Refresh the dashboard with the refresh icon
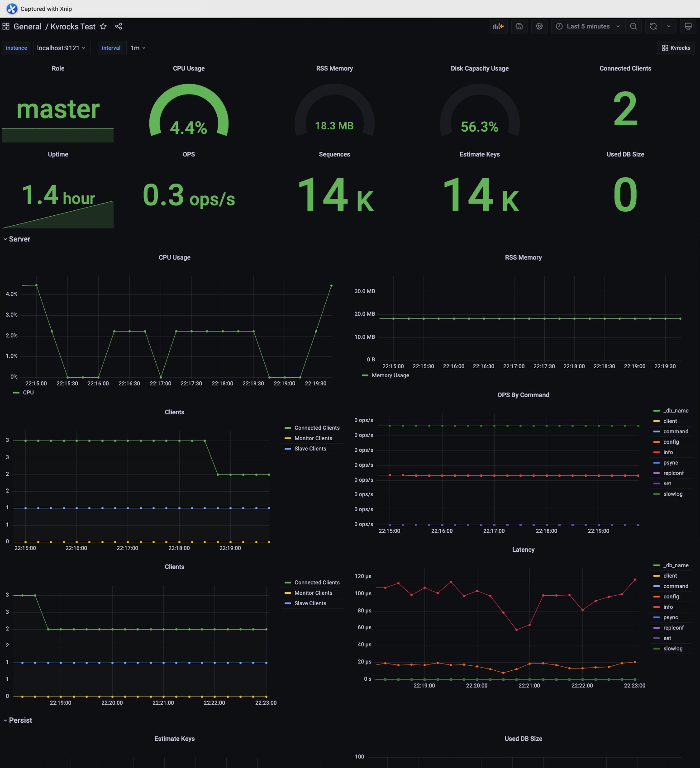The image size is (700, 768). pyautogui.click(x=653, y=26)
